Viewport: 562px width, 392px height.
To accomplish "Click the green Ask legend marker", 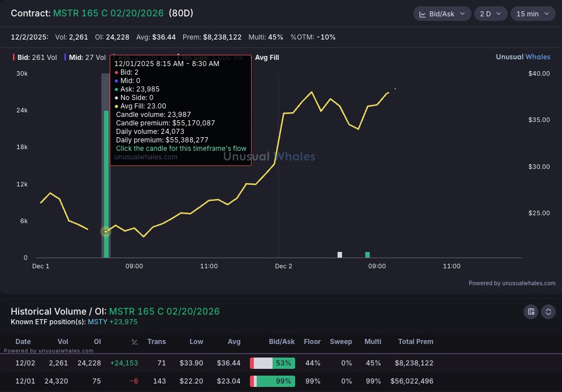I will (113, 57).
